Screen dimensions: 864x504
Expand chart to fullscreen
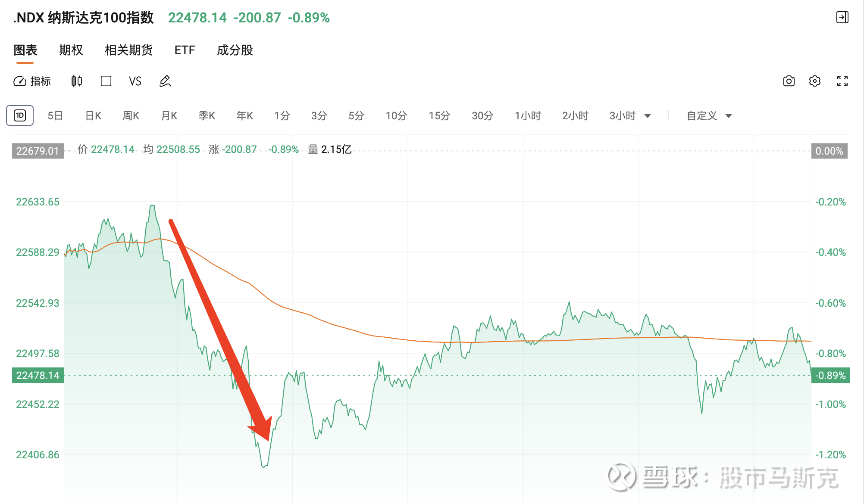(x=842, y=81)
